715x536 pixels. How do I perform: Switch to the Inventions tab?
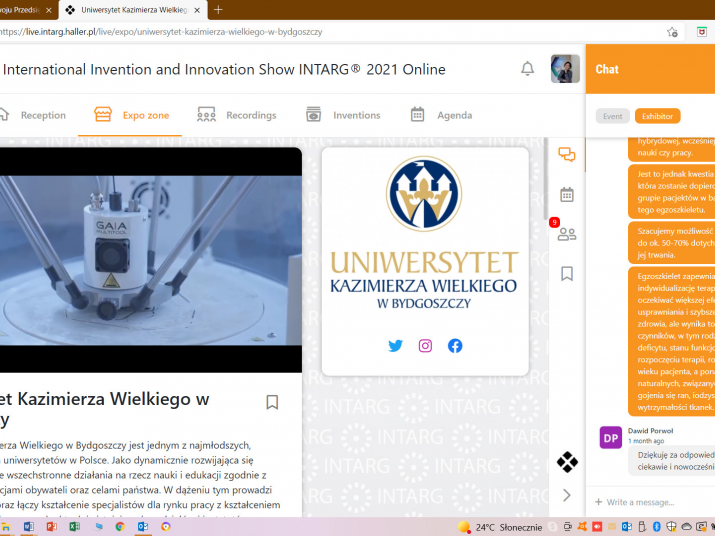(343, 115)
